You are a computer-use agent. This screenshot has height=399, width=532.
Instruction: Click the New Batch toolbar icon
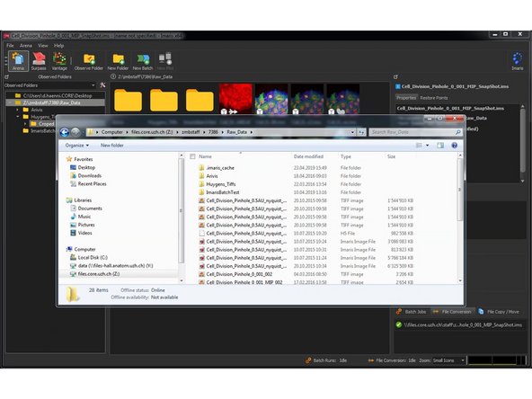pos(143,62)
